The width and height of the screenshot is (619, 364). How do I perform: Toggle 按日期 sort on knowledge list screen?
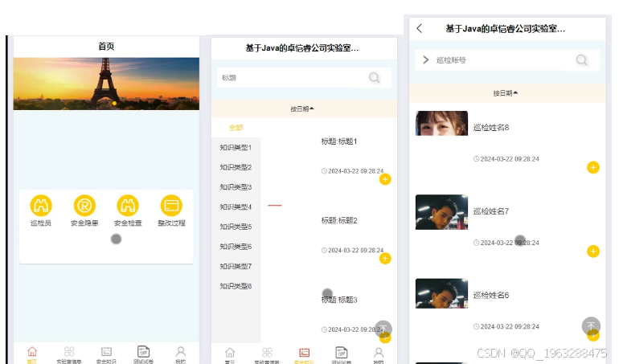coord(302,108)
